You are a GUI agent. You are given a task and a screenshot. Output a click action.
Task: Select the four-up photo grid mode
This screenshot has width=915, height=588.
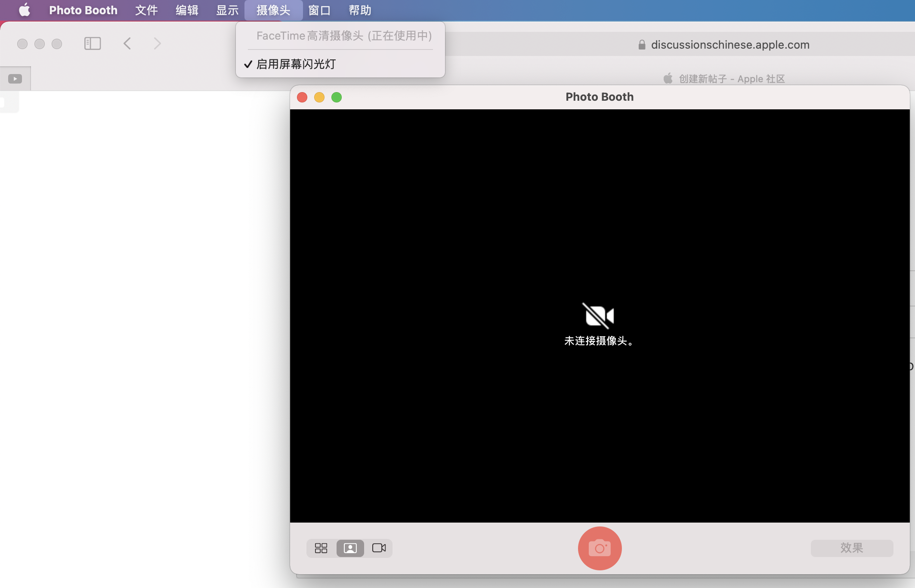point(321,548)
